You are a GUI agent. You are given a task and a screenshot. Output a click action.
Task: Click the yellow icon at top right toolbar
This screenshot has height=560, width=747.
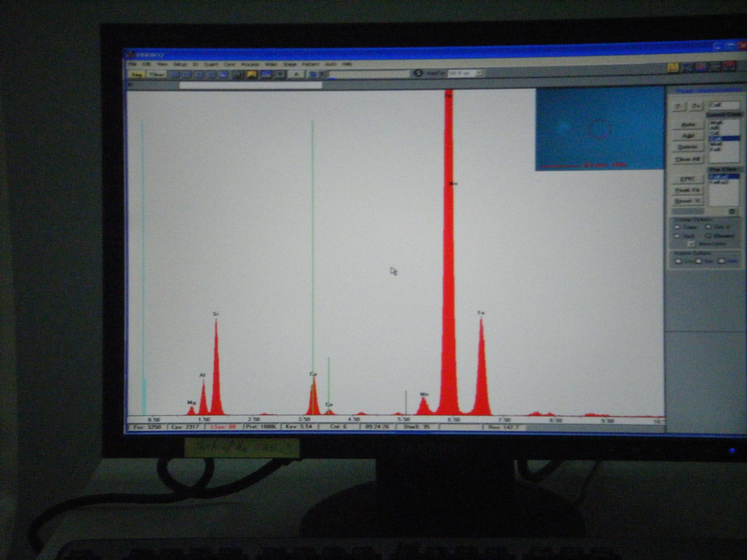coord(673,67)
